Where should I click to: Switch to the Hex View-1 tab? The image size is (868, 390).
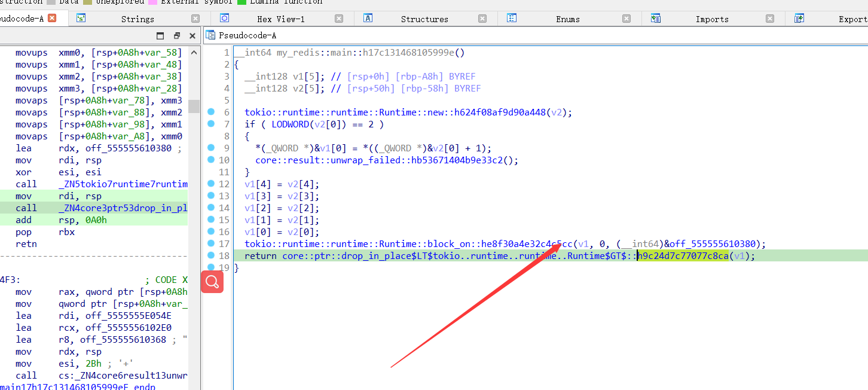281,19
